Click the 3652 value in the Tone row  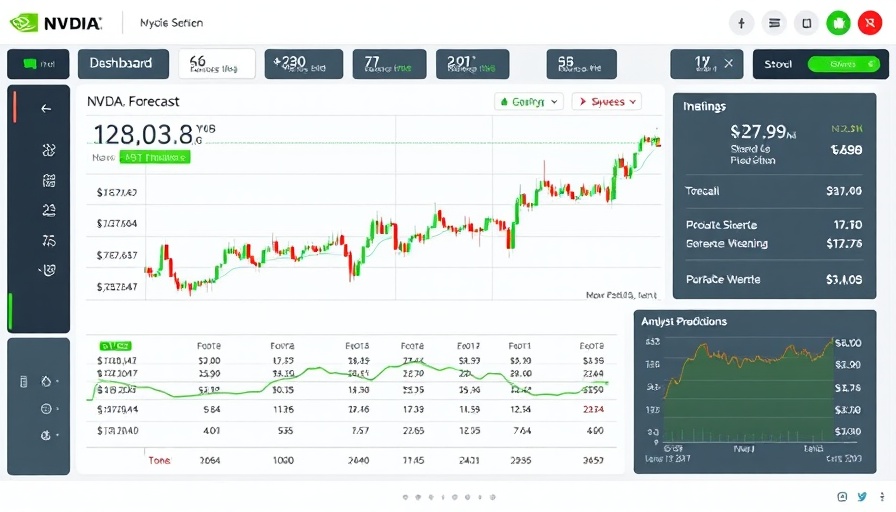tap(593, 460)
